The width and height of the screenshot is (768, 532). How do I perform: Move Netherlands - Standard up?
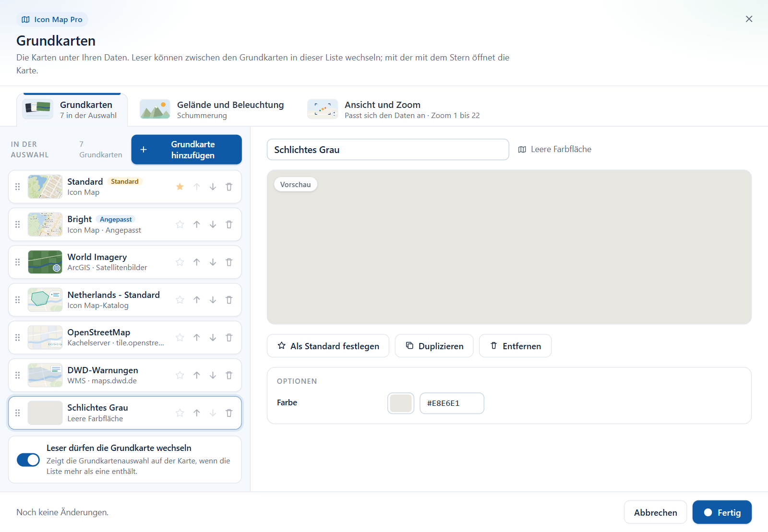point(197,300)
